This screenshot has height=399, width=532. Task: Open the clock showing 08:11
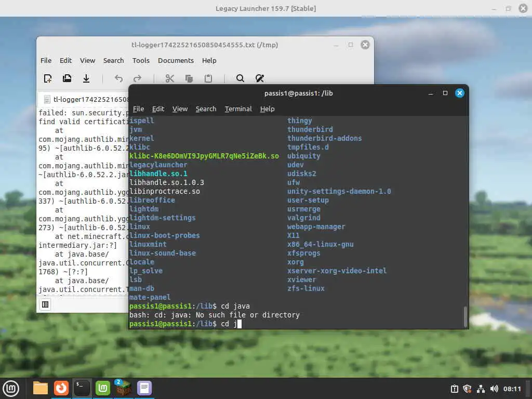512,389
